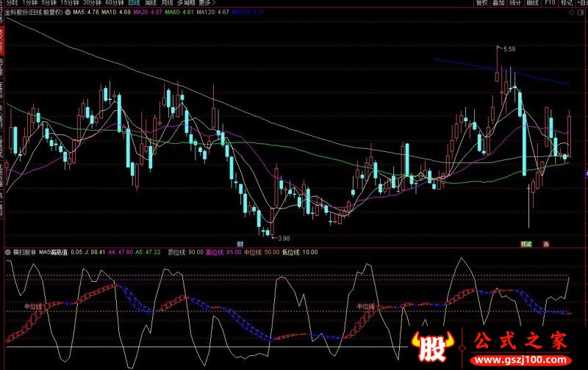
Task: Switch to the 日线 daily chart tab
Action: [134, 4]
